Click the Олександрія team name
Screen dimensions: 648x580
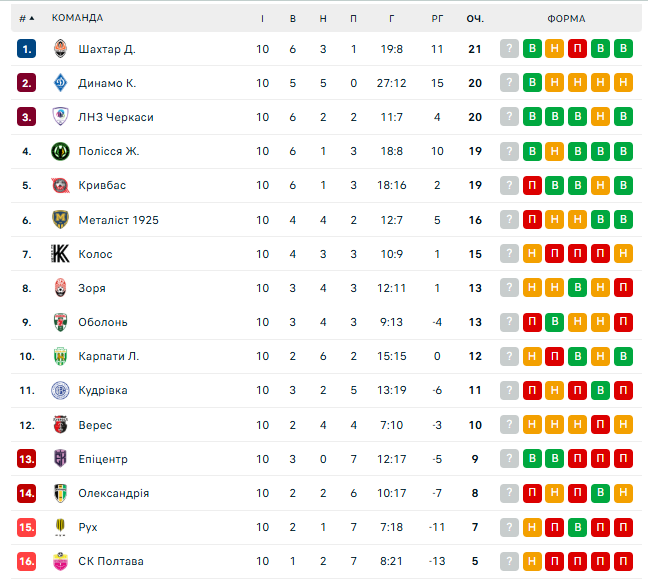click(113, 493)
